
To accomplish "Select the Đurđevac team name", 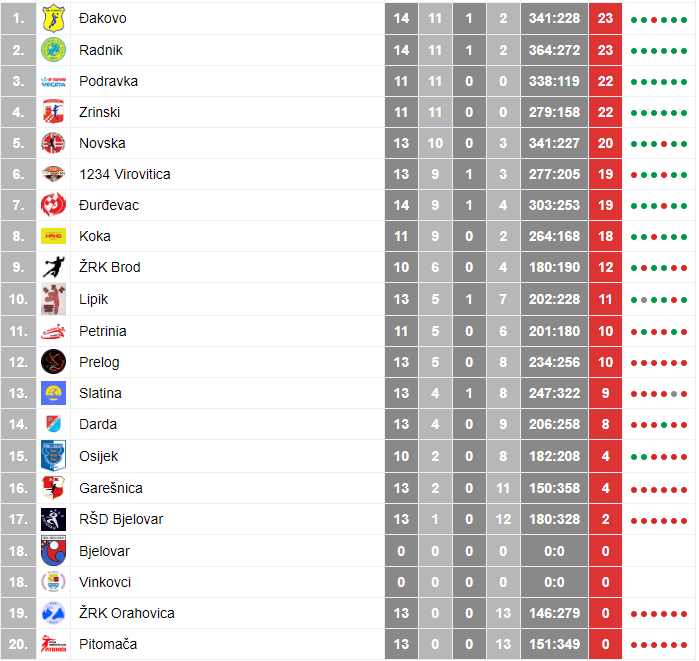I will (109, 205).
